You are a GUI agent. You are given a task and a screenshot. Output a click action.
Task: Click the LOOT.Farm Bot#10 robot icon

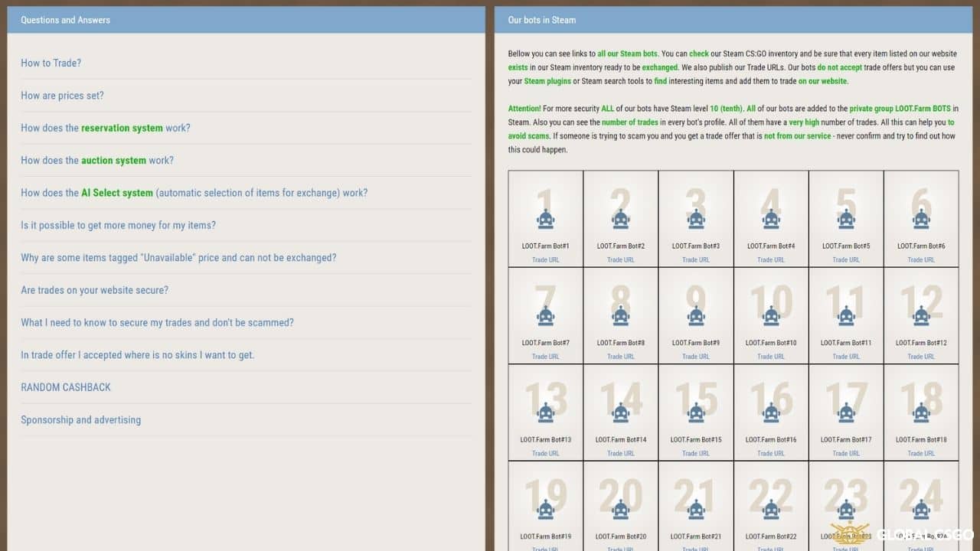pos(770,316)
